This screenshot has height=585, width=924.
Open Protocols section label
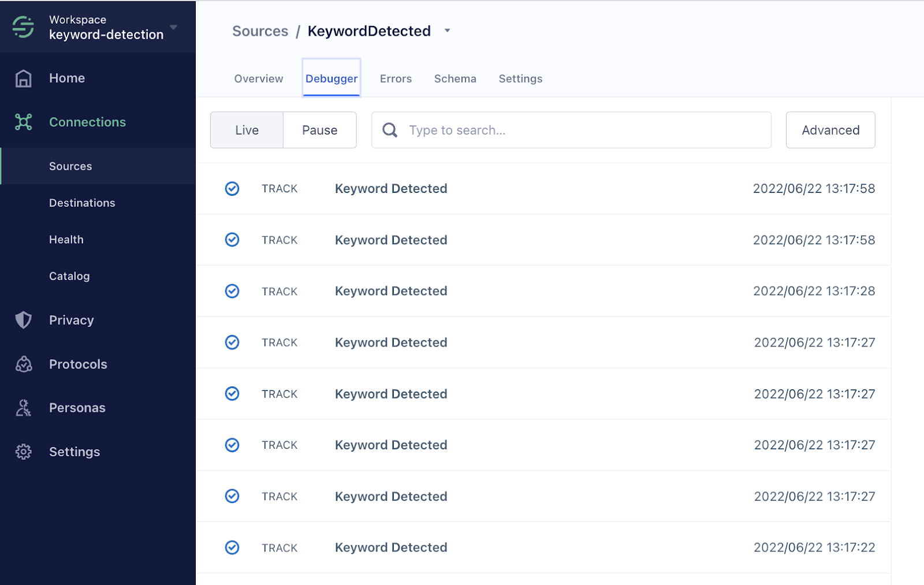[x=78, y=364]
